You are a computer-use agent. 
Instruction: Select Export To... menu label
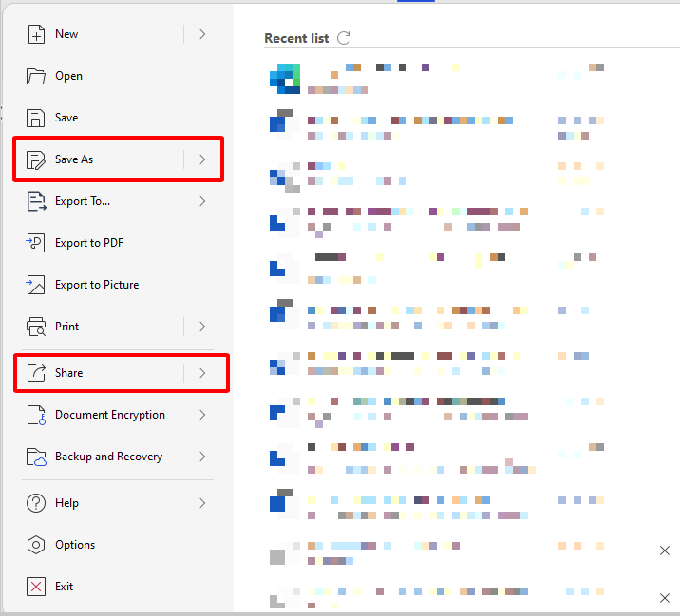tap(83, 201)
